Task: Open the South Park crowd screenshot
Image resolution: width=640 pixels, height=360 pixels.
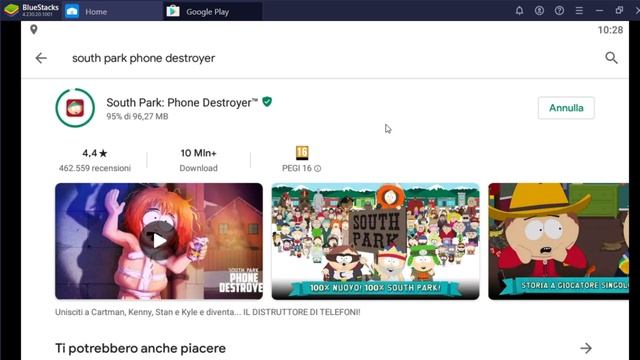Action: (376, 241)
